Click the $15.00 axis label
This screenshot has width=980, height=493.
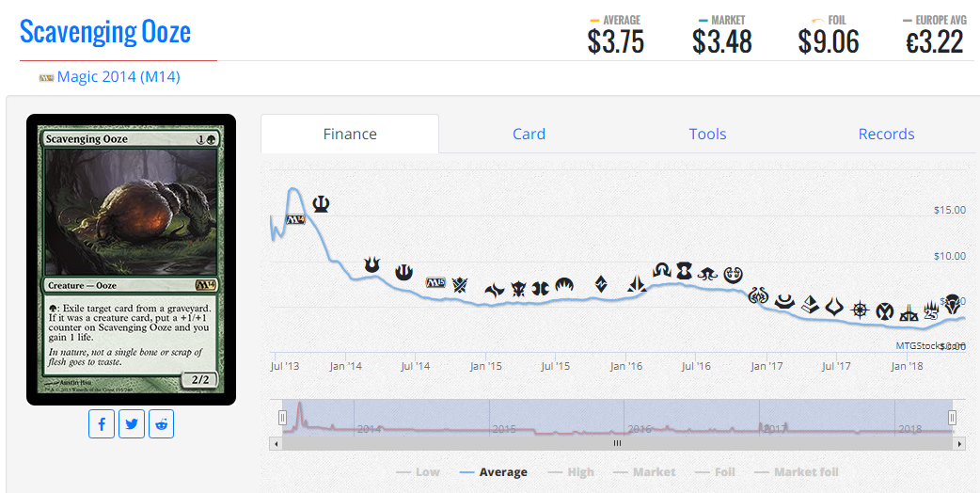pyautogui.click(x=949, y=211)
